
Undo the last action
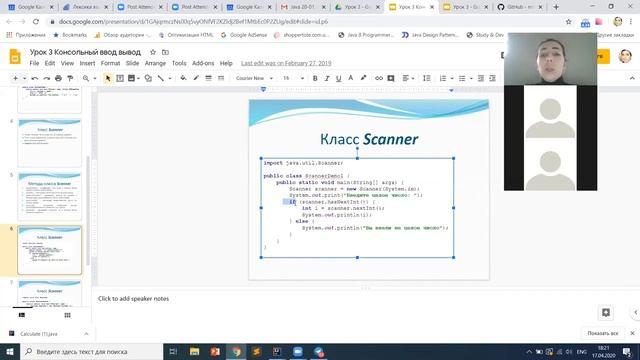tap(35, 78)
